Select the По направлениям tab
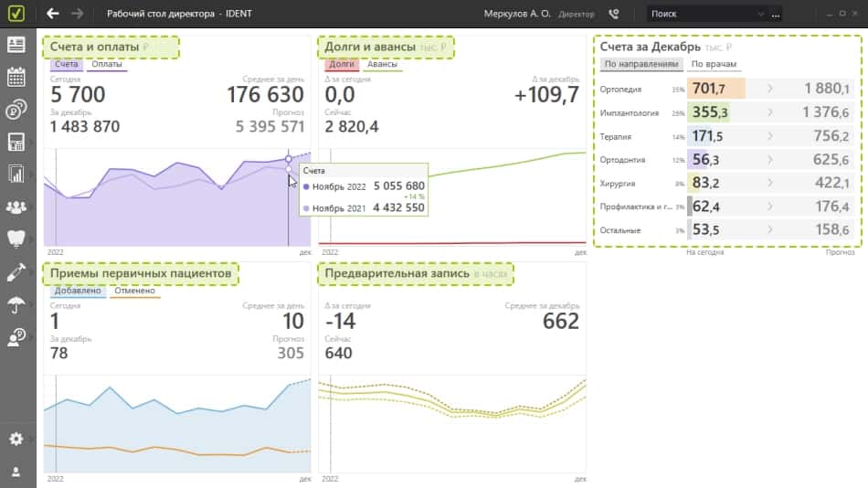 641,65
